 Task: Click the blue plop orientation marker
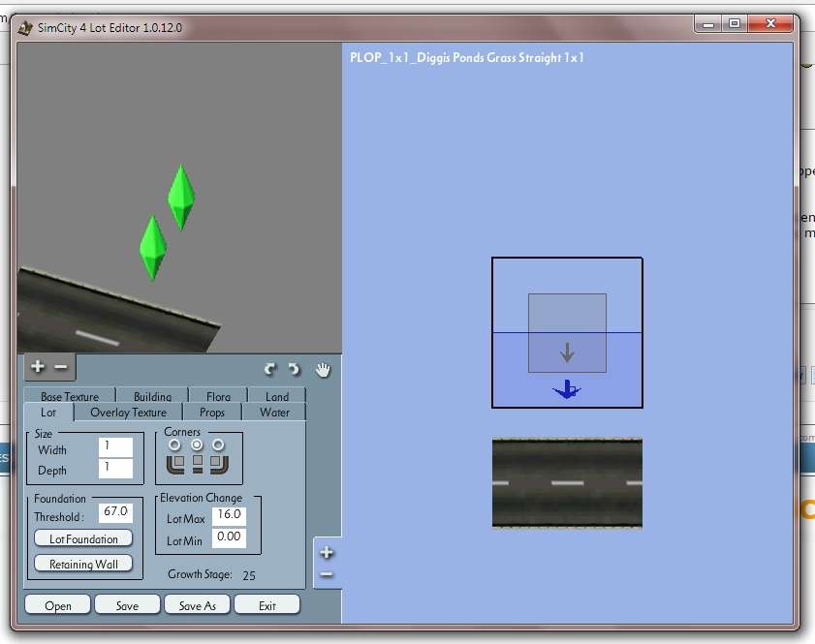567,389
